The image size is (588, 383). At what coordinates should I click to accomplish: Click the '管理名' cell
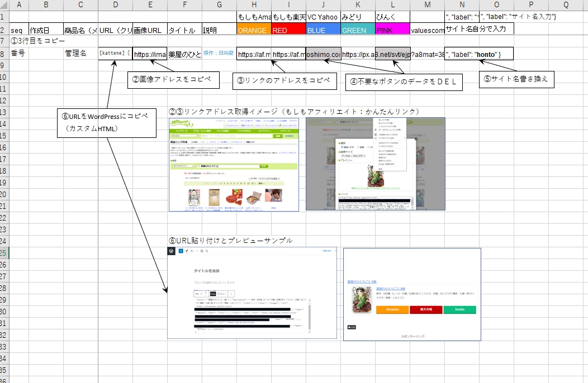click(x=80, y=54)
